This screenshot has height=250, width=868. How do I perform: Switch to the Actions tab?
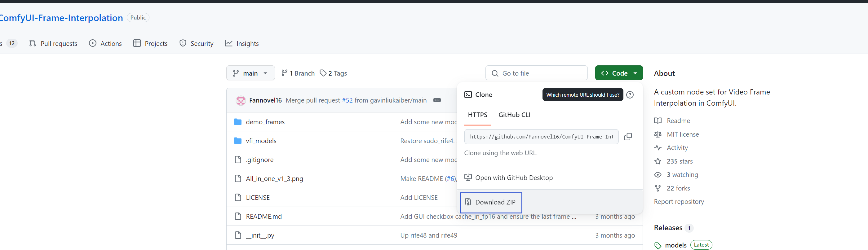pyautogui.click(x=105, y=43)
